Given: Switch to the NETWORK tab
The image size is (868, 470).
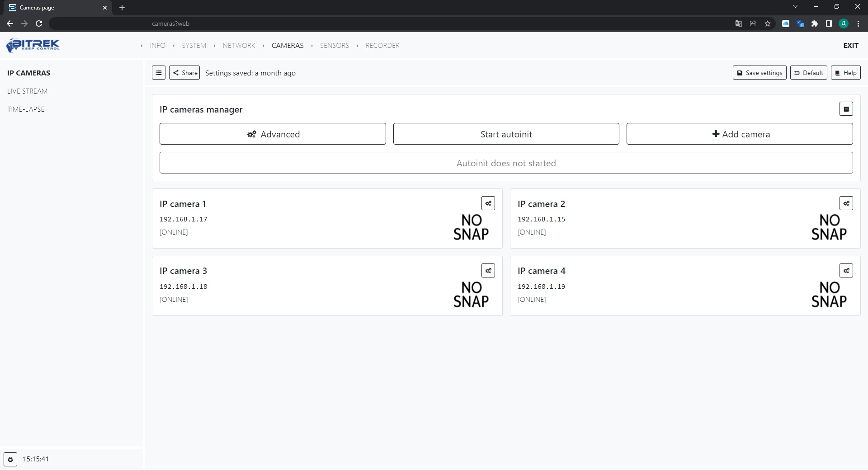Looking at the screenshot, I should click(239, 46).
